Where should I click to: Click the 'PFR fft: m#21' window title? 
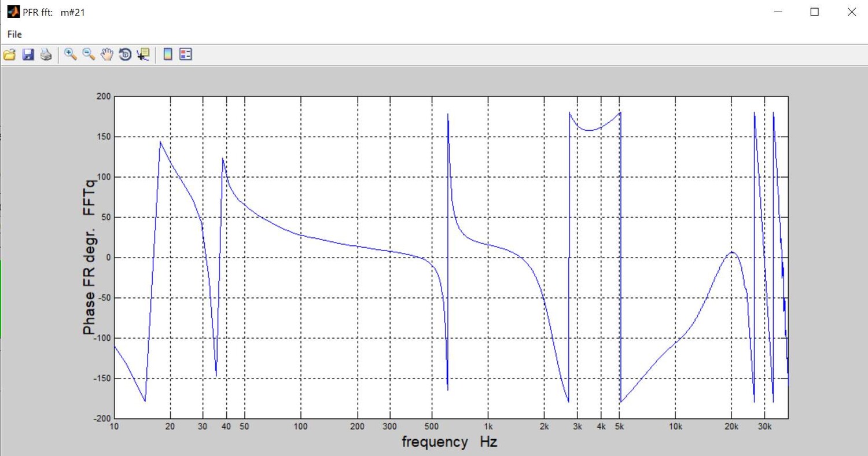(x=54, y=12)
